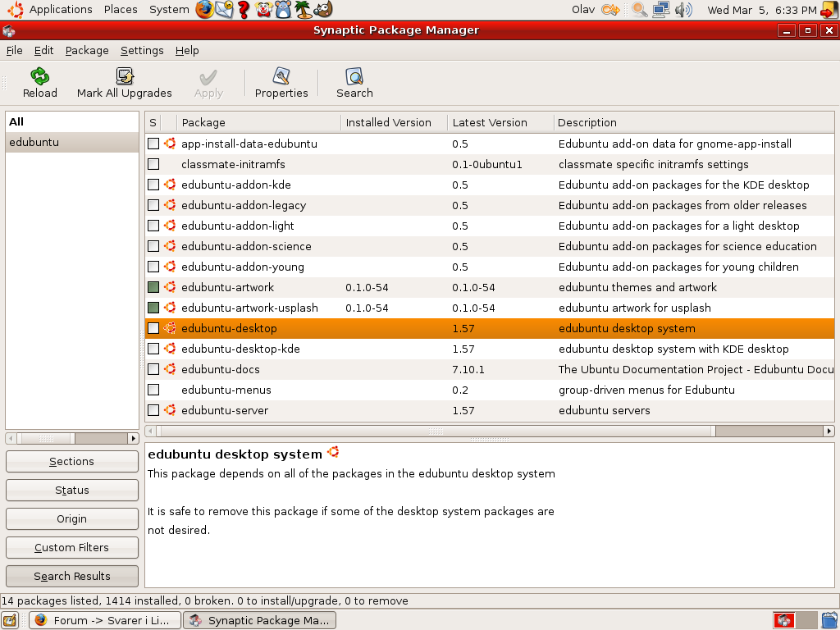Image resolution: width=840 pixels, height=630 pixels.
Task: Click the Ubuntu logo beside edubuntu-desktop-kde
Action: pyautogui.click(x=170, y=349)
